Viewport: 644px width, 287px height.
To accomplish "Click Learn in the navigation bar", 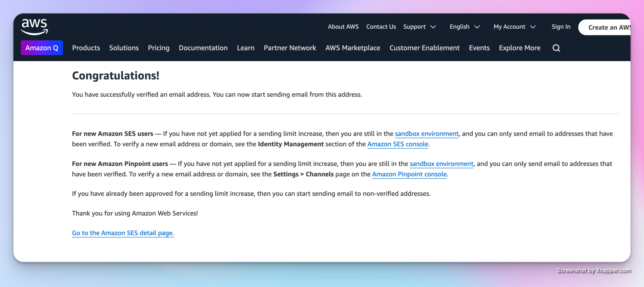I will [246, 48].
